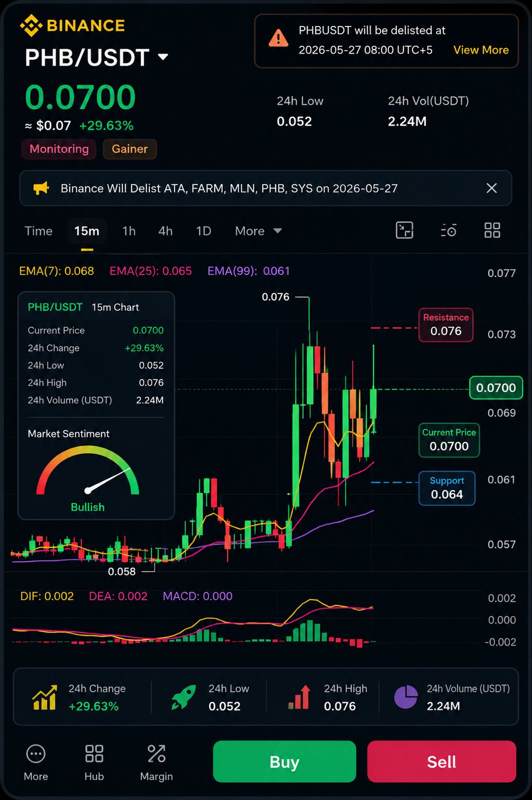Click the chart fullscreen expand icon
This screenshot has width=532, height=800.
[404, 230]
